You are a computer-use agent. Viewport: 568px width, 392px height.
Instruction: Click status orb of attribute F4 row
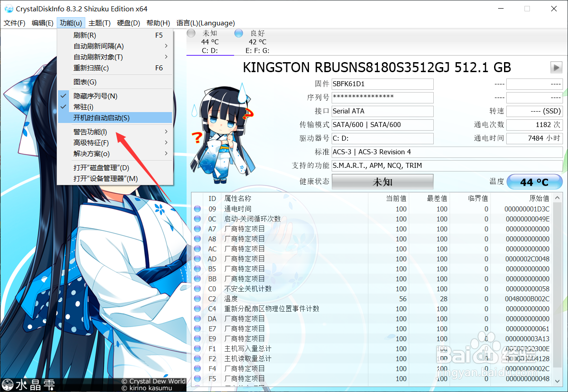(x=197, y=369)
